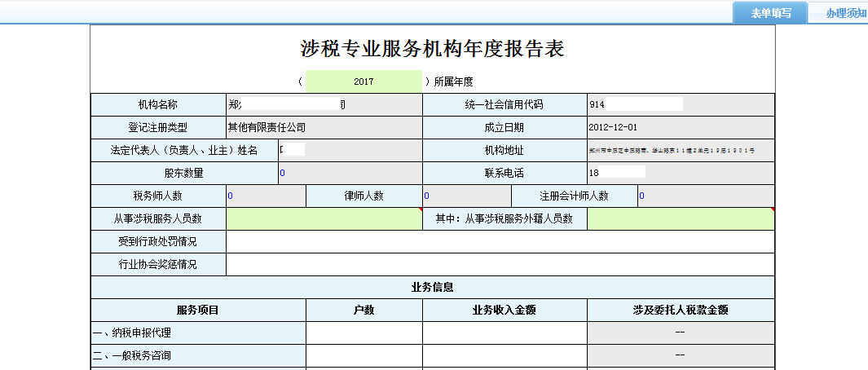Open the 办理须知 tab
The width and height of the screenshot is (868, 370).
point(844,13)
